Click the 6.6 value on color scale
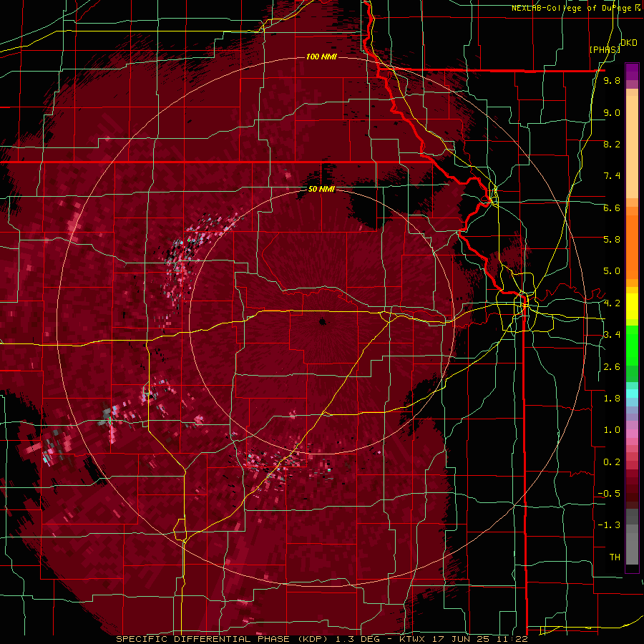The width and height of the screenshot is (644, 644). [612, 208]
